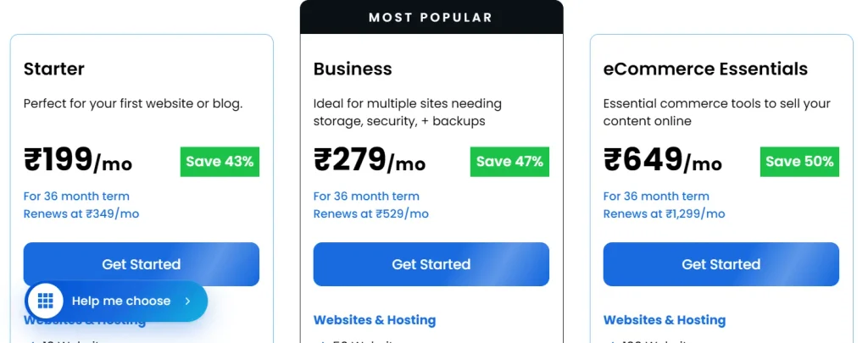The width and height of the screenshot is (868, 343).
Task: Click Renews at ₹1,299/mo text
Action: point(664,213)
